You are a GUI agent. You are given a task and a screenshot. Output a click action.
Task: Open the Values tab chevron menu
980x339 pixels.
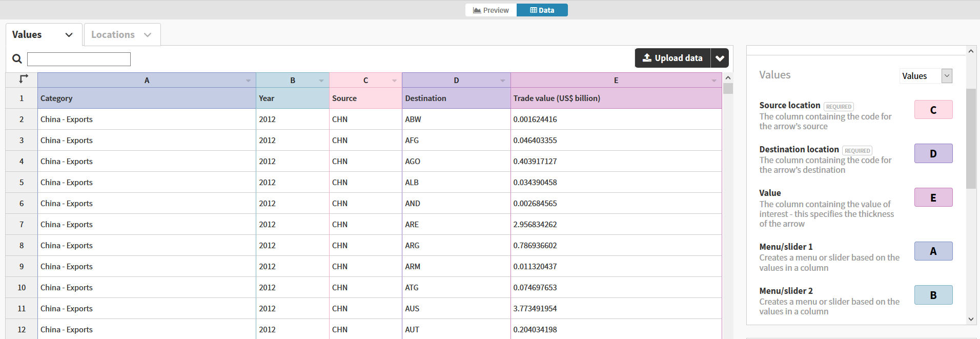69,35
